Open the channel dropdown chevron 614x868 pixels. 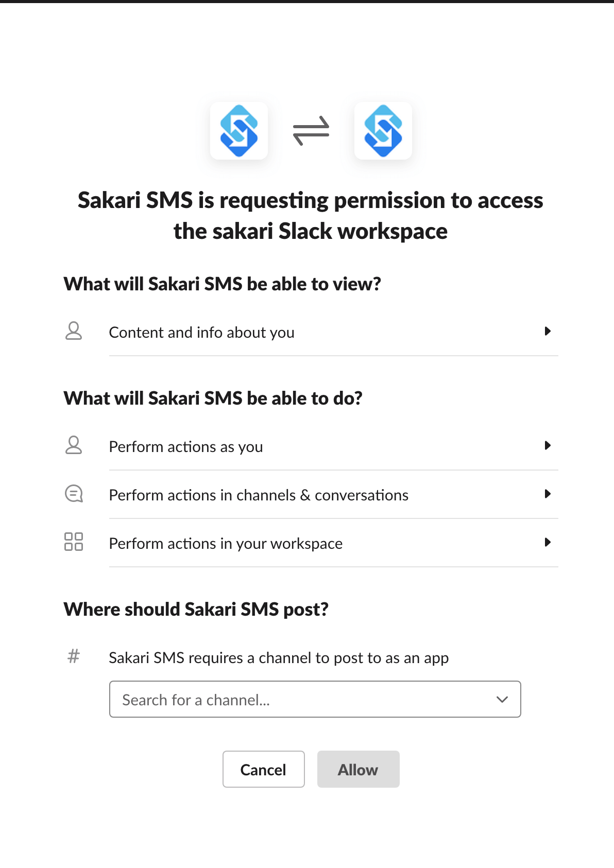pos(502,699)
